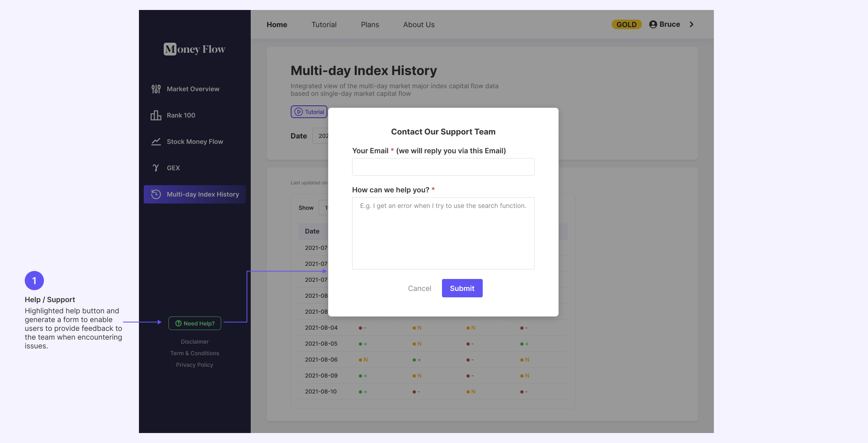
Task: Click the Stock Money Flow sidebar icon
Action: [x=156, y=142]
